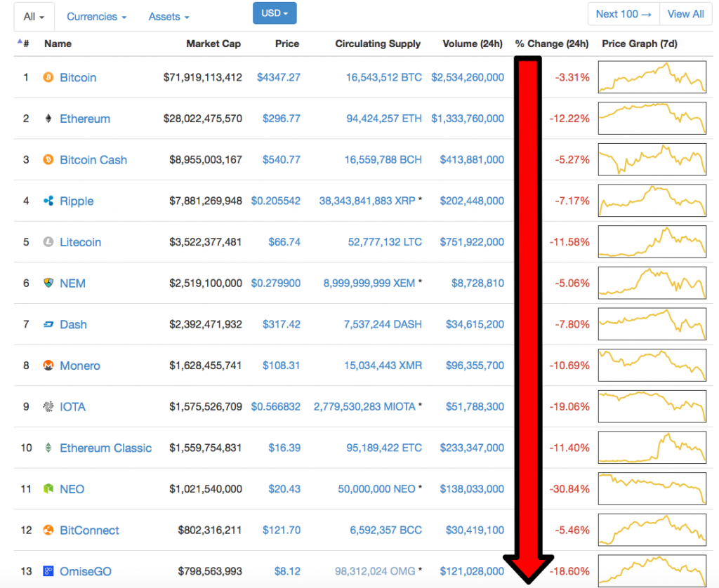Sort table by Name column
This screenshot has height=588, width=719.
point(58,44)
